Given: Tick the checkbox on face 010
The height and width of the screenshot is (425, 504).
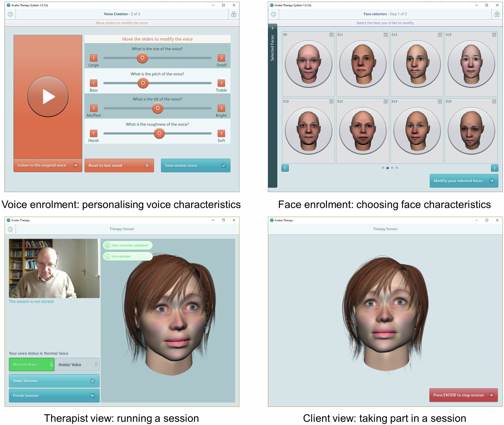Looking at the screenshot, I should pyautogui.click(x=331, y=102).
